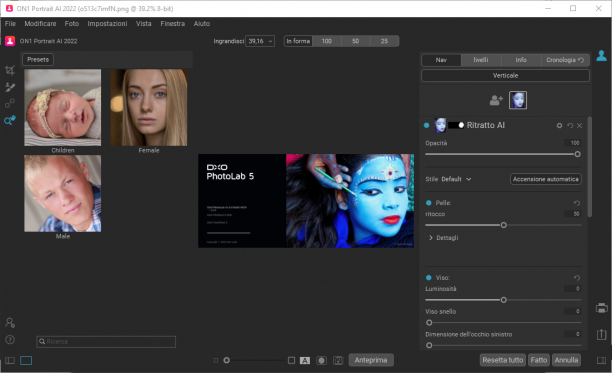Reset the Ritratto AI panel arrow

570,126
